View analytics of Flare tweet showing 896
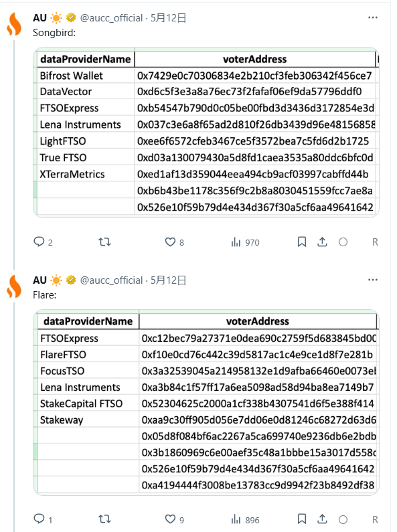 click(x=245, y=519)
